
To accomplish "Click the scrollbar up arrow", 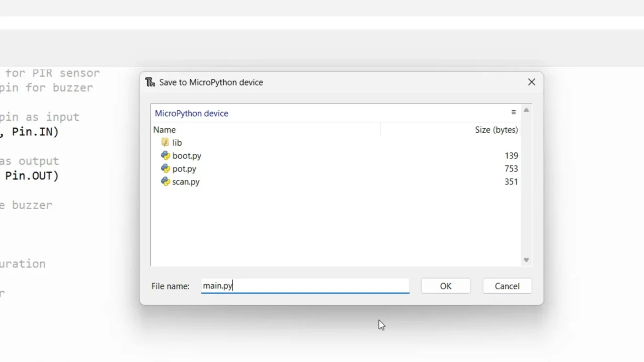I will pyautogui.click(x=526, y=110).
